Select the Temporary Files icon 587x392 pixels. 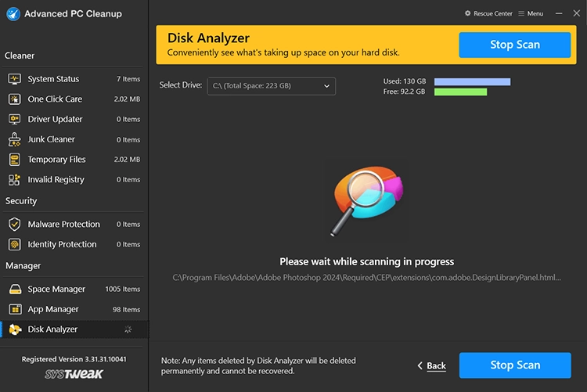pos(14,160)
